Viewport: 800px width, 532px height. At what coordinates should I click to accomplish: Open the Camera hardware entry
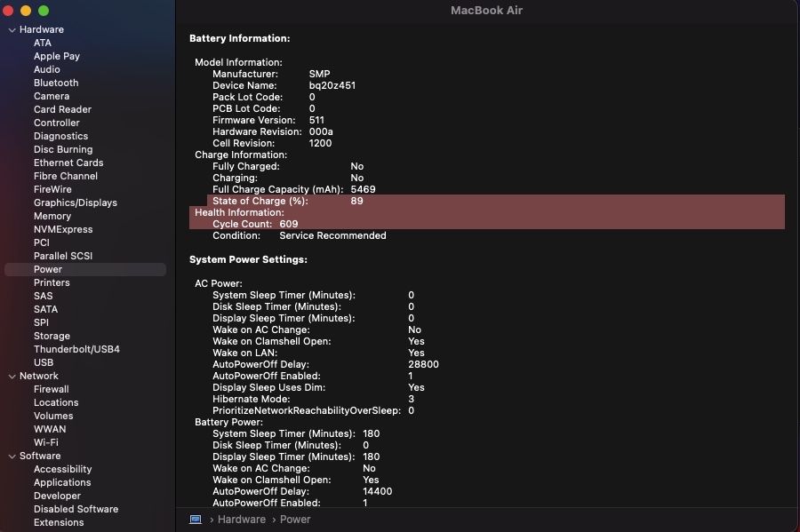coord(52,96)
